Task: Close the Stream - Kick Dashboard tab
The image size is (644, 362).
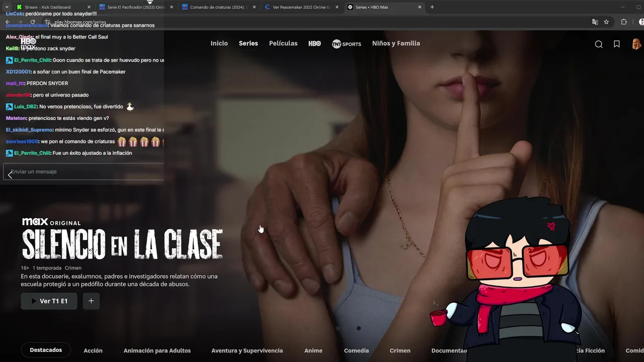Action: coord(89,7)
